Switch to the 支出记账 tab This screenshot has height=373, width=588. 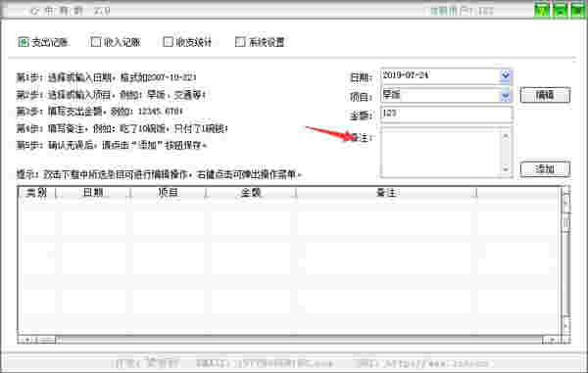click(43, 42)
